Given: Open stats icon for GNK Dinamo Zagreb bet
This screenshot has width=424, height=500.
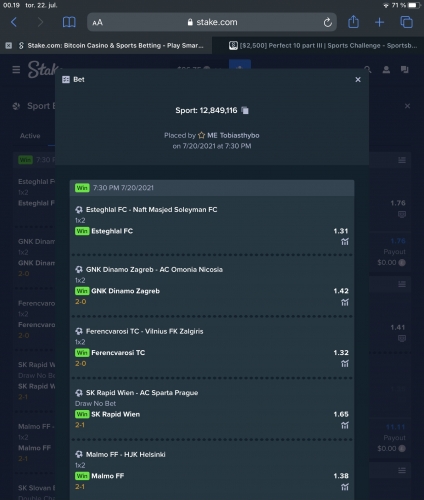Looking at the screenshot, I should [345, 302].
